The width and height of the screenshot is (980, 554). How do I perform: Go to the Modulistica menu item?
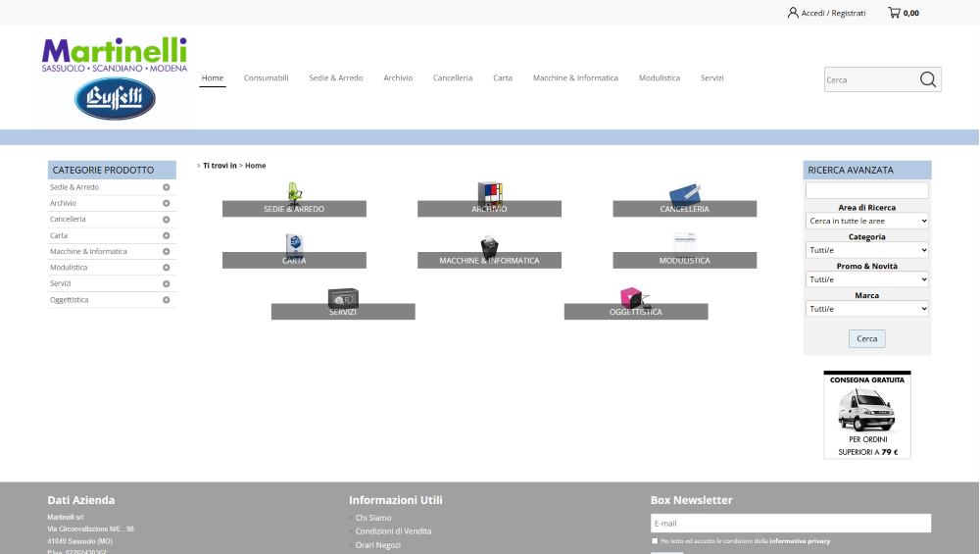coord(659,78)
